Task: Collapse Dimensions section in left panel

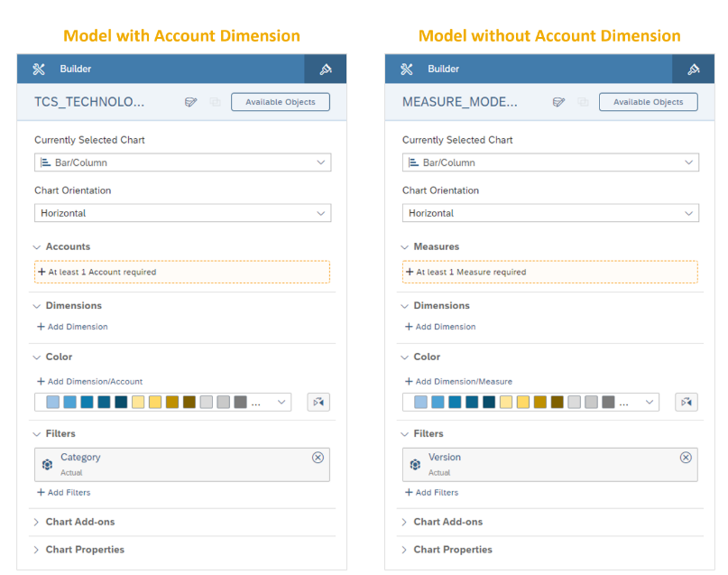Action: tap(37, 306)
